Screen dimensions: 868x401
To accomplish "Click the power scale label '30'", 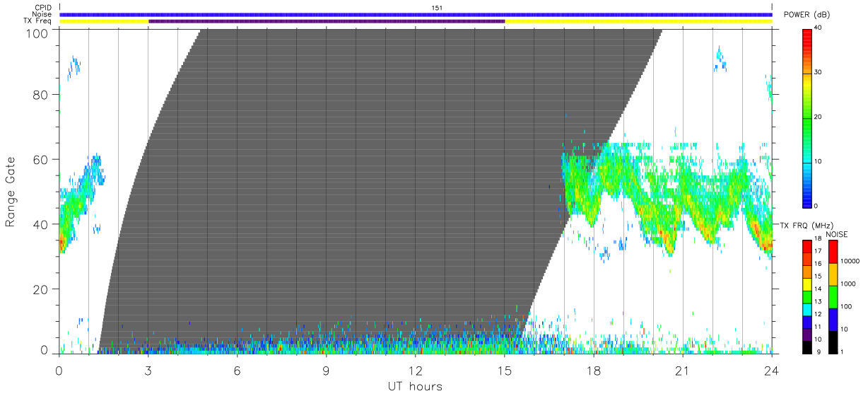I will tap(819, 72).
